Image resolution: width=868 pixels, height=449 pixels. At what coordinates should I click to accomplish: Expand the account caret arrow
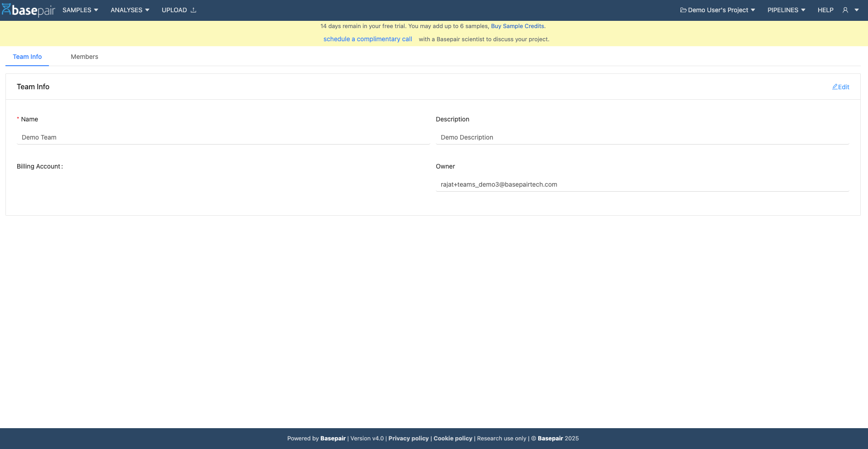[x=857, y=10]
